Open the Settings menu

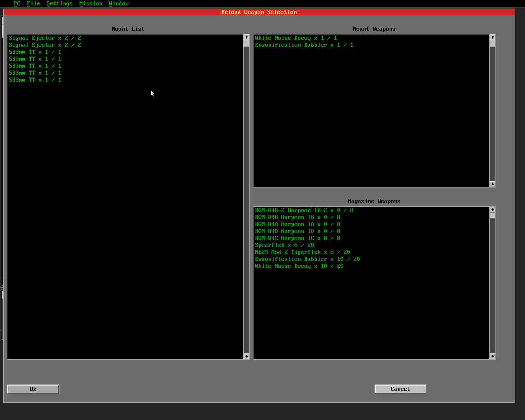pos(59,3)
